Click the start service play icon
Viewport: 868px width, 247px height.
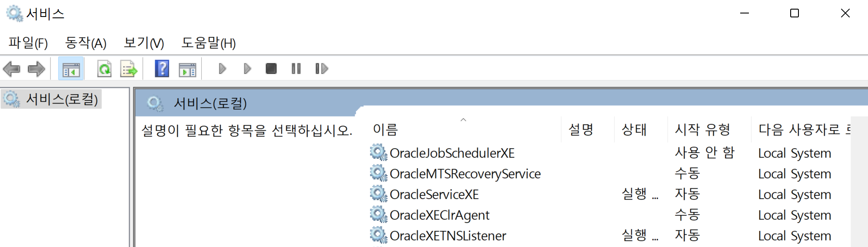pyautogui.click(x=222, y=69)
